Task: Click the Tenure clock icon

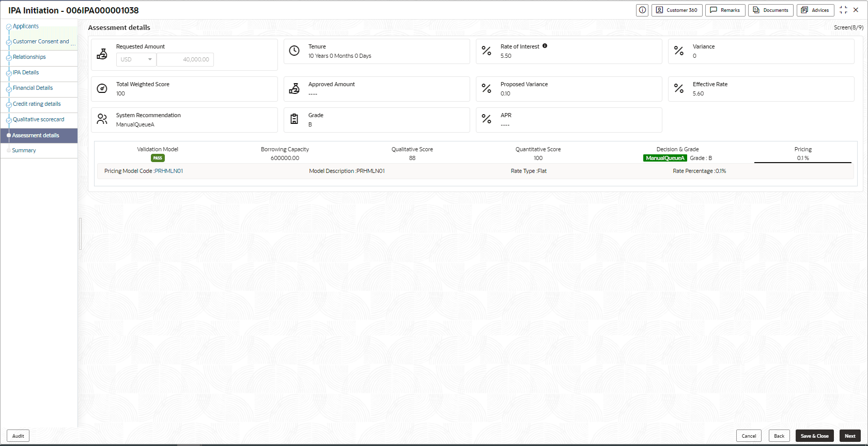Action: click(x=294, y=51)
